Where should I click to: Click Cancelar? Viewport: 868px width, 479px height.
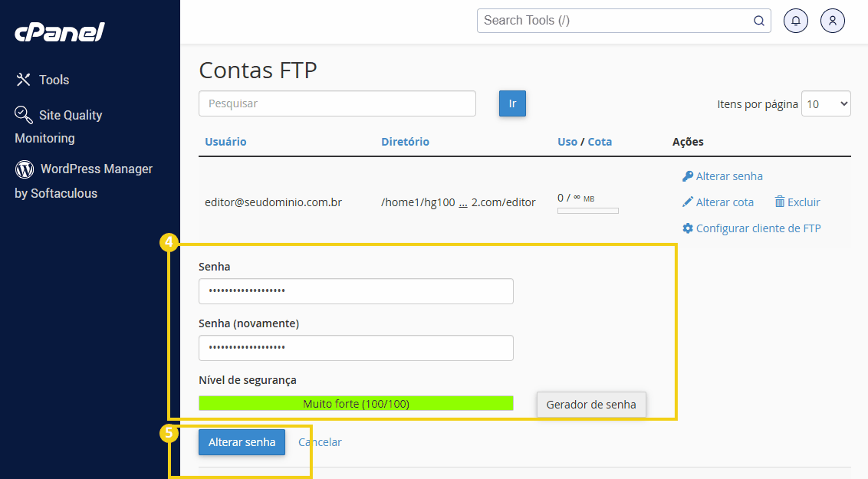pyautogui.click(x=320, y=442)
